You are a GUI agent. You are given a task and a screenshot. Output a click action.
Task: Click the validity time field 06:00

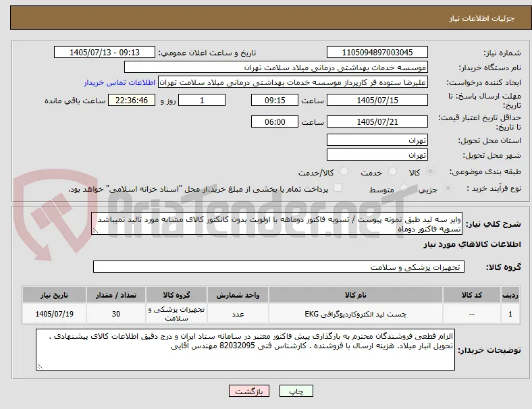coord(275,121)
